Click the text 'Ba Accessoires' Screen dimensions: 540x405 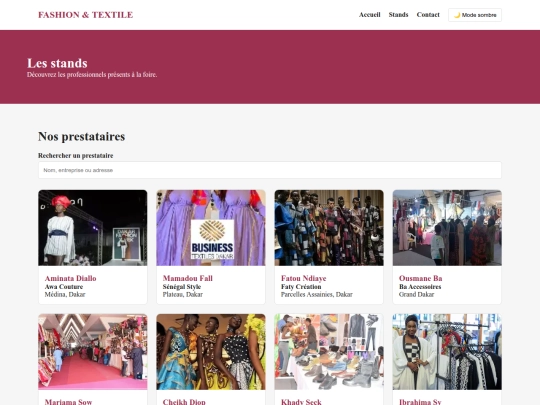coord(420,287)
